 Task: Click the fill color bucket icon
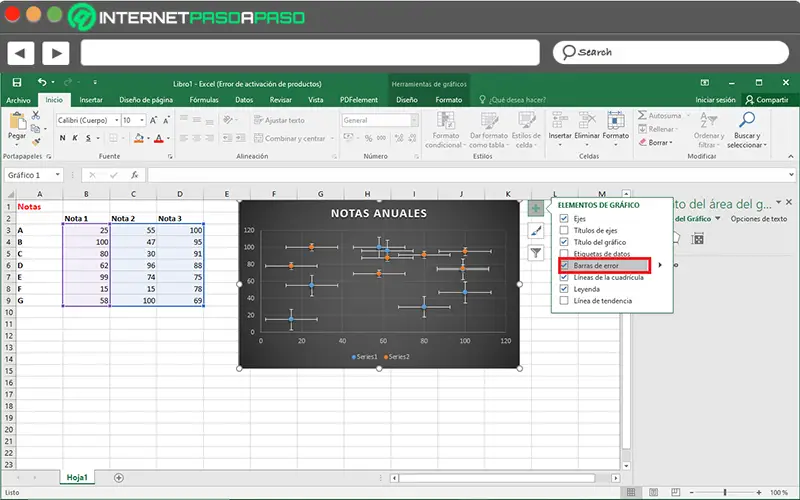pos(138,138)
